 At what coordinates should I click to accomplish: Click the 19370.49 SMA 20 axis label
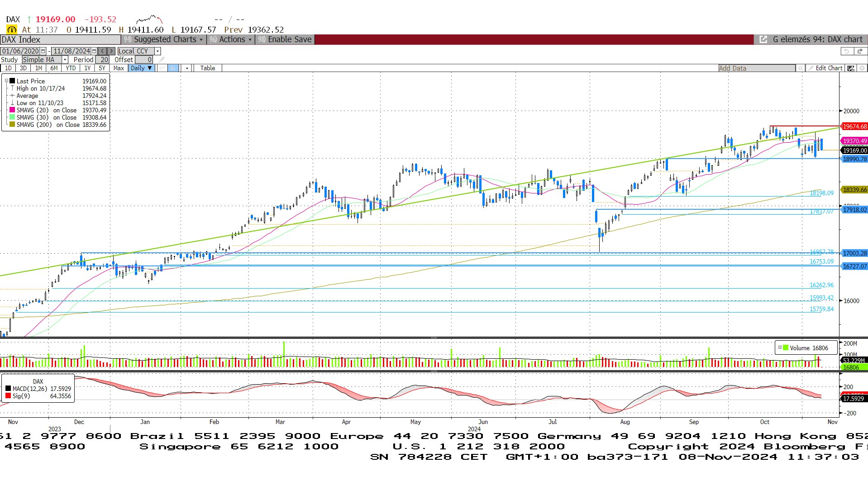tap(854, 141)
